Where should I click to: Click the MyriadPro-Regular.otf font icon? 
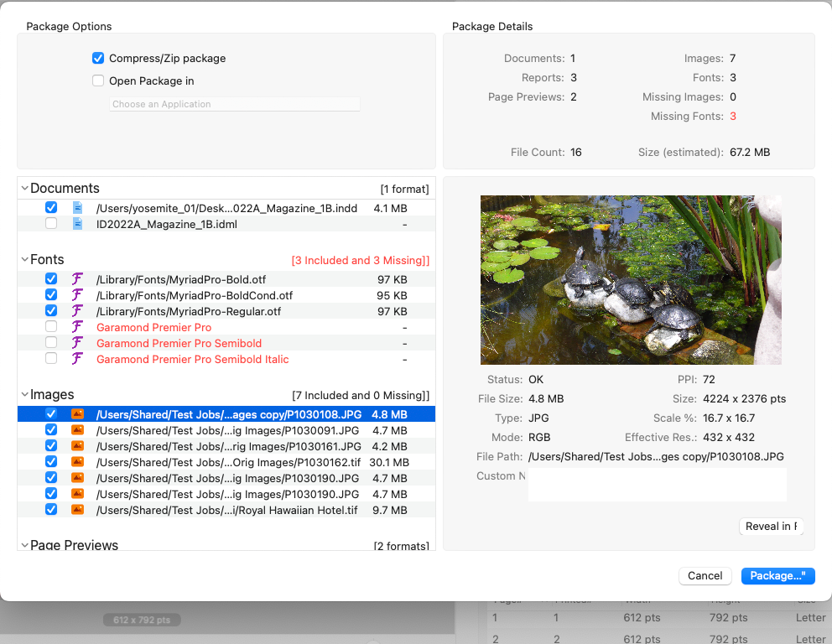pyautogui.click(x=77, y=311)
